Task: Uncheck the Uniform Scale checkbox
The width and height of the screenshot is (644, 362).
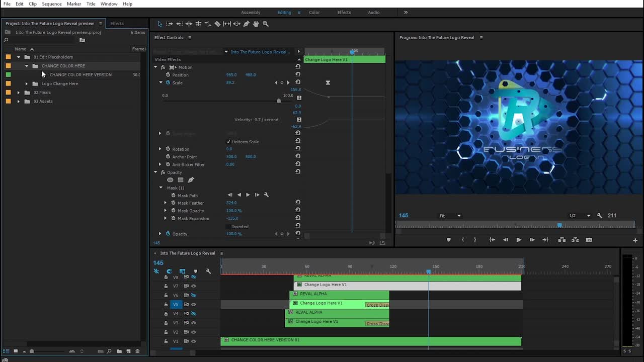Action: point(228,142)
